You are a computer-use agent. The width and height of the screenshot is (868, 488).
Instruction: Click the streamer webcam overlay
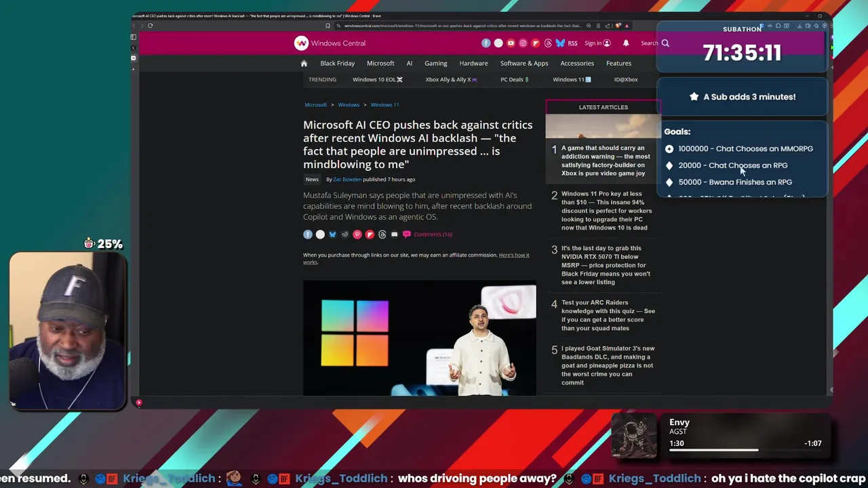pyautogui.click(x=68, y=332)
